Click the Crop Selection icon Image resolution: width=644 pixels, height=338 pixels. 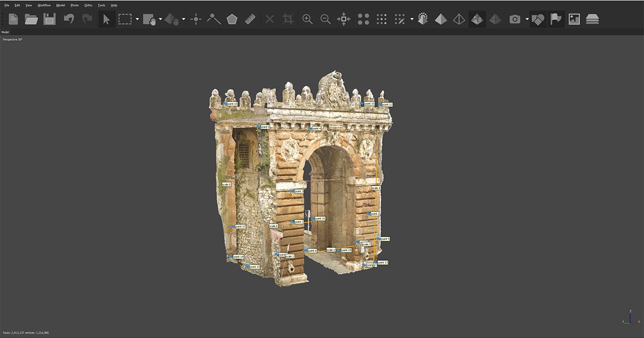[288, 19]
